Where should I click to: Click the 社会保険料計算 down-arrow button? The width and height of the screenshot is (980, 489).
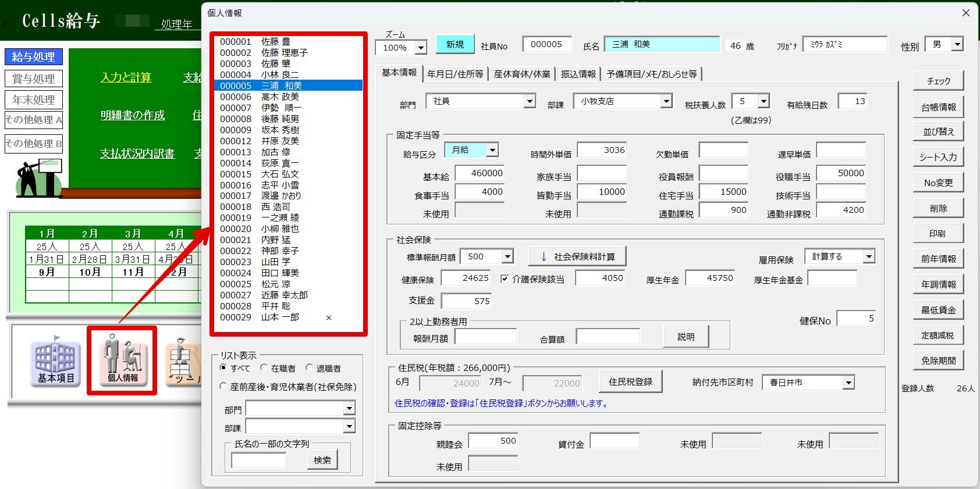577,256
